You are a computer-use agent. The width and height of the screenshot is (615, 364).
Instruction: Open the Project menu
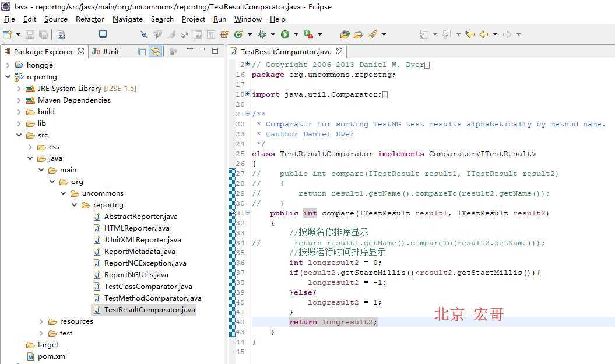pos(194,19)
